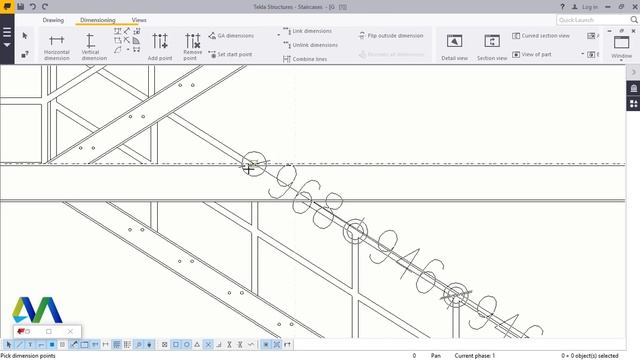Close the small floating toolbar window

[x=70, y=331]
